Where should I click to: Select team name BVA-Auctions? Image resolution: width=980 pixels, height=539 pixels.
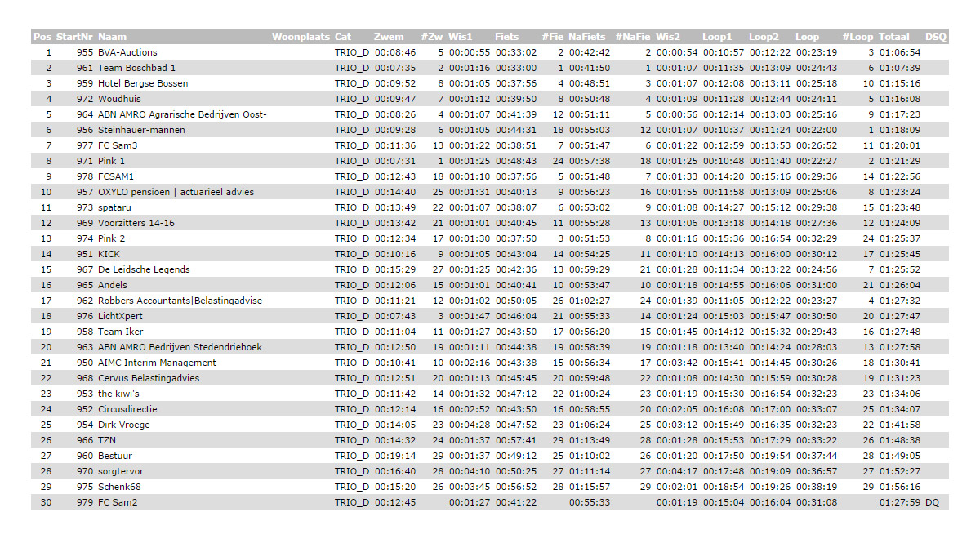click(127, 52)
